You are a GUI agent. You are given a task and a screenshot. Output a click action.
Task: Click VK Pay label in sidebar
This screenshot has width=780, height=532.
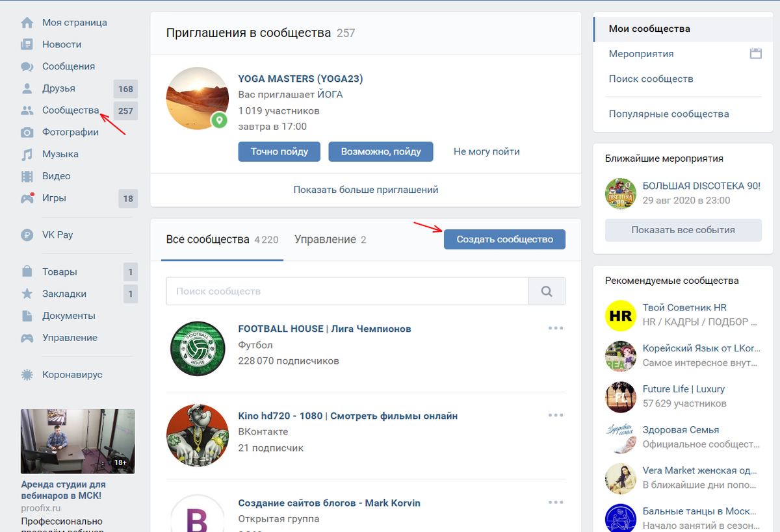58,235
